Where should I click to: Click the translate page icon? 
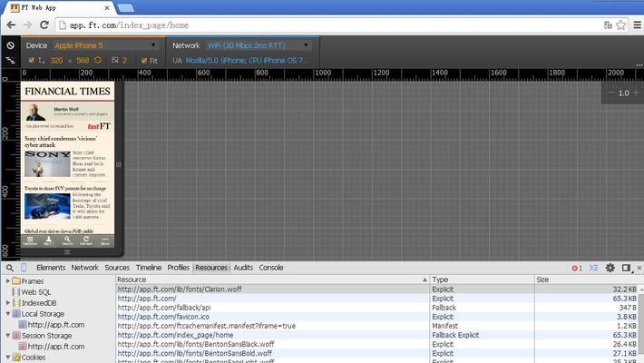click(608, 25)
